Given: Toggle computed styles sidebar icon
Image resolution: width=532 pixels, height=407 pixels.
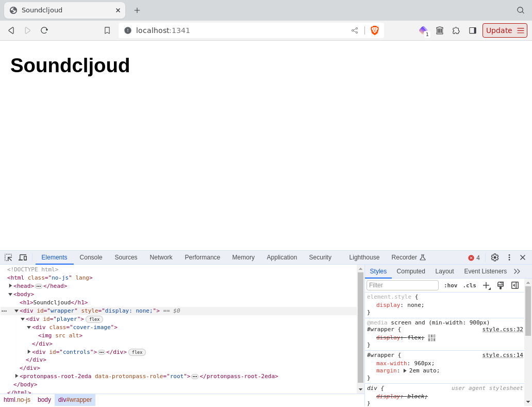Looking at the screenshot, I should pyautogui.click(x=514, y=285).
